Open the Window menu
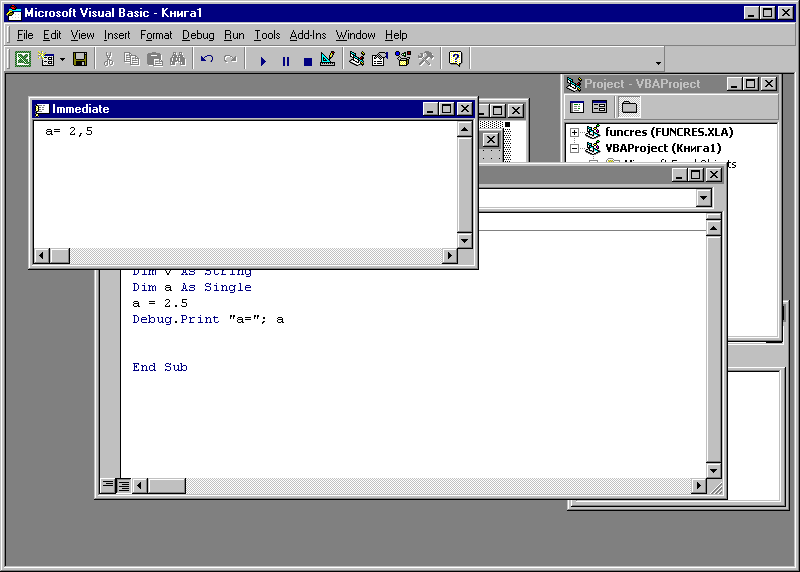 point(355,35)
